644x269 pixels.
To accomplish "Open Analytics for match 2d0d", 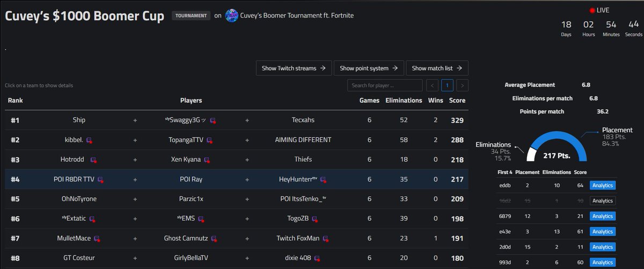I will point(602,247).
